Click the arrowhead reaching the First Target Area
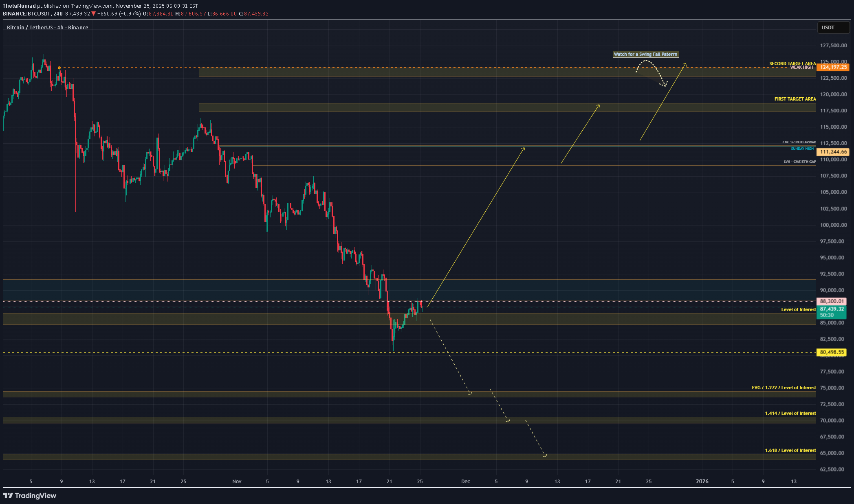 coord(599,105)
